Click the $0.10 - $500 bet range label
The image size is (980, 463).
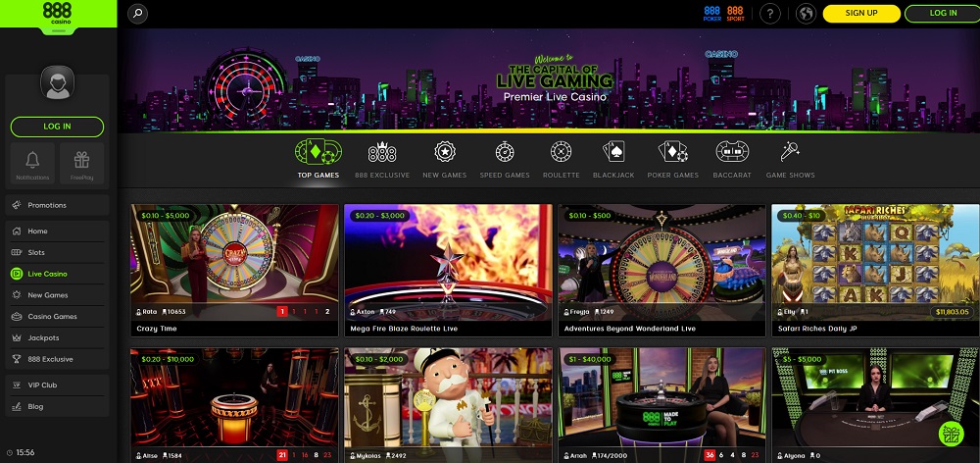(589, 216)
